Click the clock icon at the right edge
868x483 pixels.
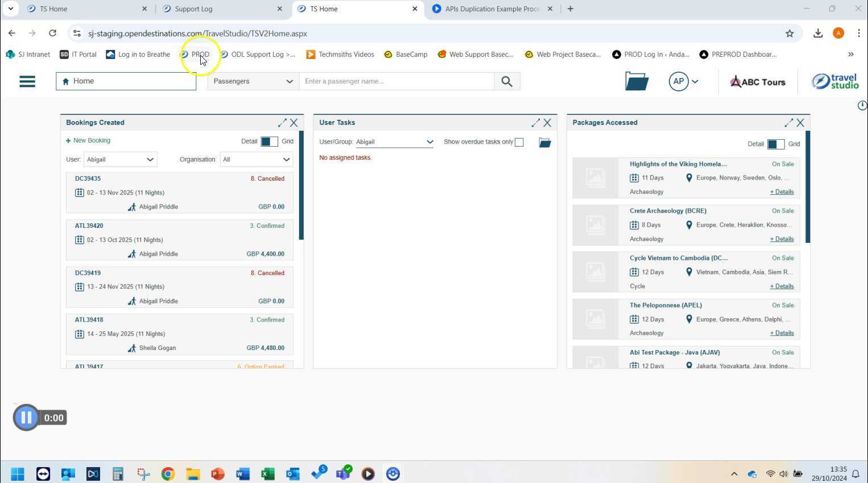(862, 105)
